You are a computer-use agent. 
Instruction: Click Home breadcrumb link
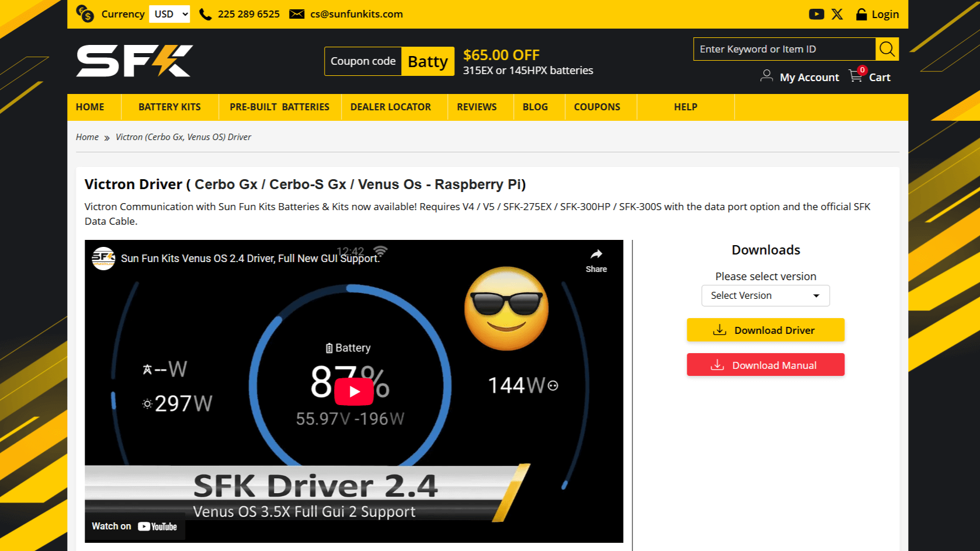tap(87, 137)
